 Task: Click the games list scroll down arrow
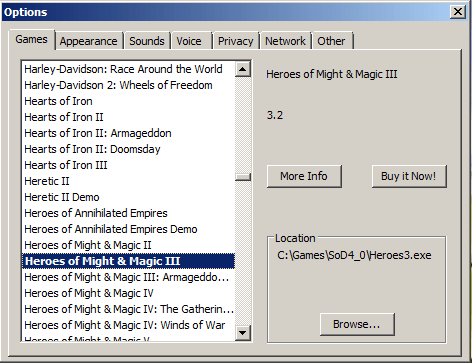243,333
